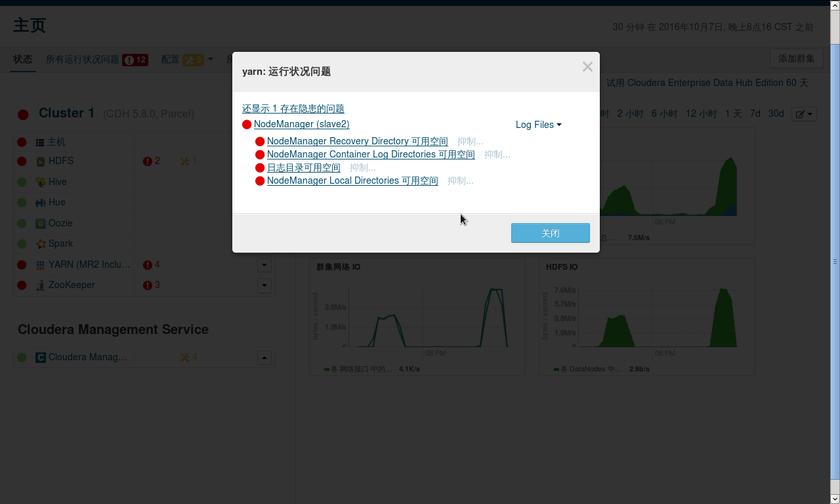The height and width of the screenshot is (504, 840).
Task: Show the 1 hidden issue link
Action: tap(293, 108)
